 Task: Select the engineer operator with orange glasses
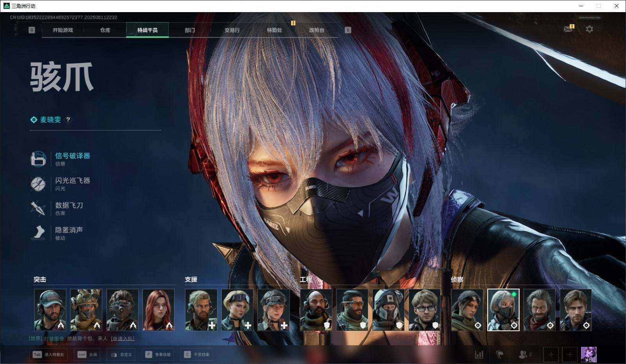pos(352,310)
